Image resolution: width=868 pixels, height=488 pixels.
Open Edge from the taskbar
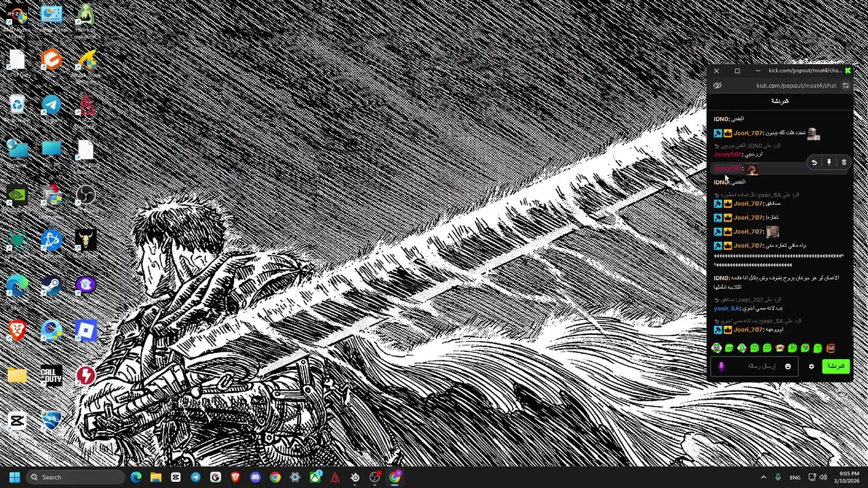click(136, 477)
